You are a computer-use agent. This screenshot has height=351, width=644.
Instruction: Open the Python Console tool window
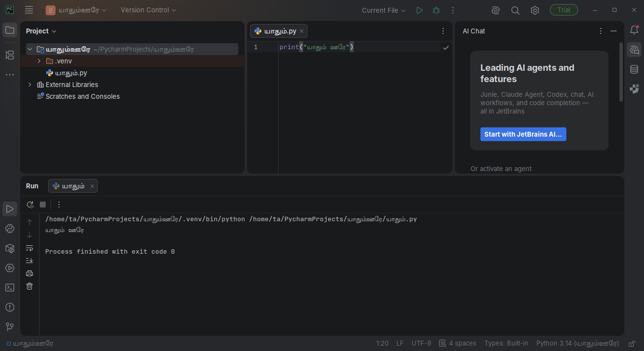pyautogui.click(x=10, y=229)
